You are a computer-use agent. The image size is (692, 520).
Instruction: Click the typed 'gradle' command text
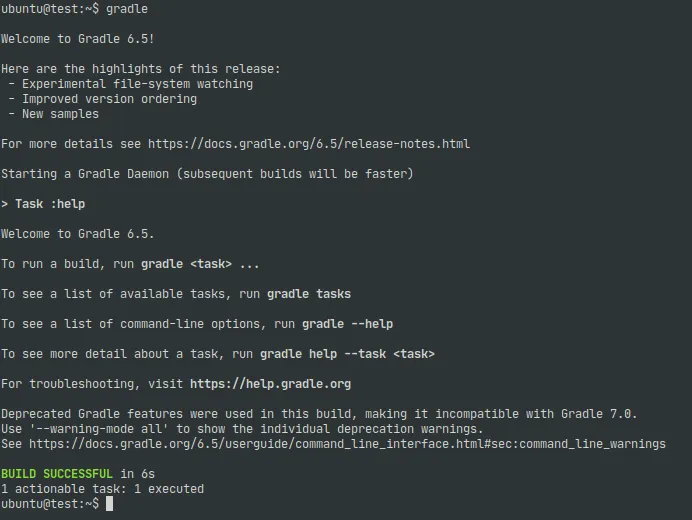click(x=127, y=9)
